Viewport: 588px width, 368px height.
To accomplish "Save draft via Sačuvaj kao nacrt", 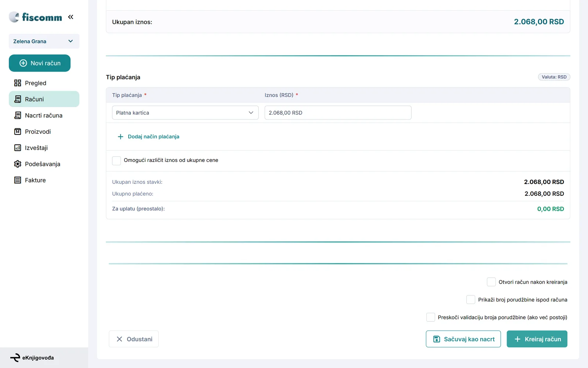I will (463, 339).
